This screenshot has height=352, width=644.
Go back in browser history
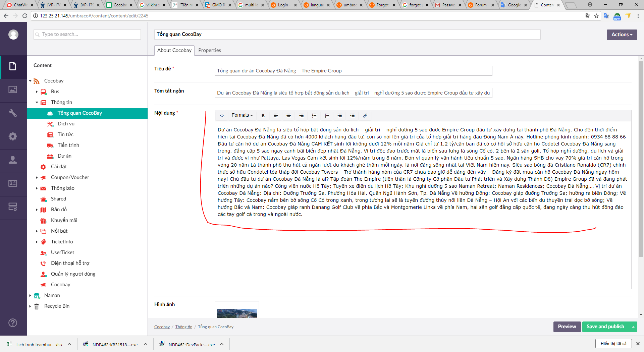[6, 16]
